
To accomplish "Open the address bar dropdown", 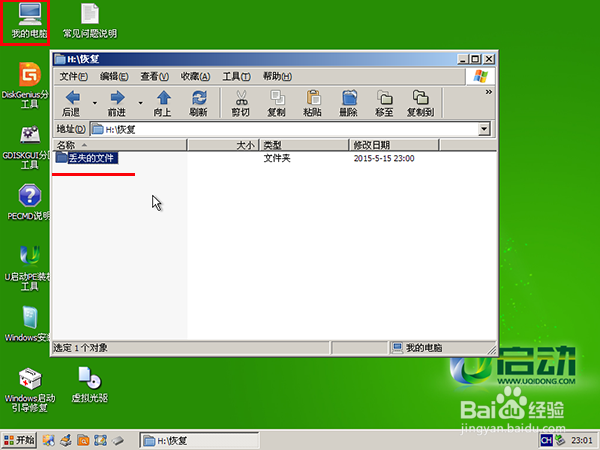I will point(484,129).
